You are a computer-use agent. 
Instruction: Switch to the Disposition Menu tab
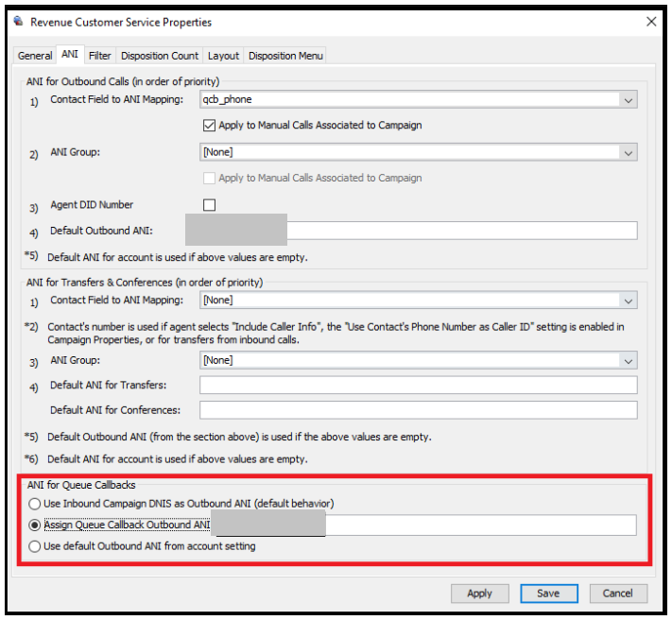tap(285, 56)
